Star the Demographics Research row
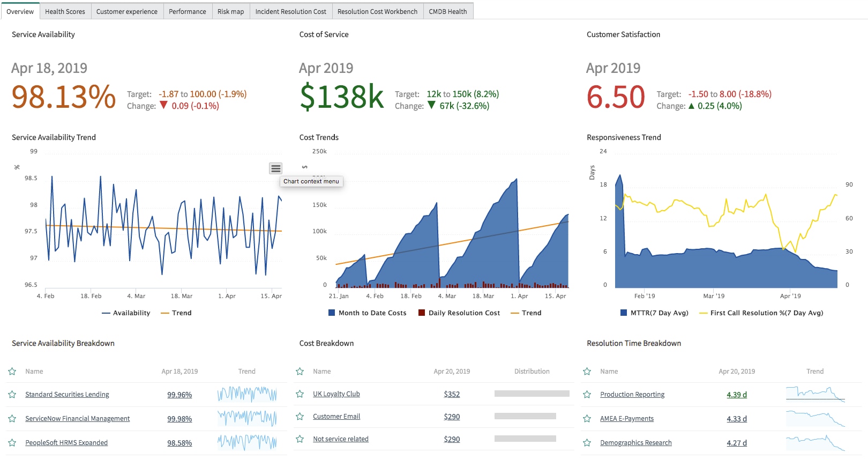 coord(587,443)
